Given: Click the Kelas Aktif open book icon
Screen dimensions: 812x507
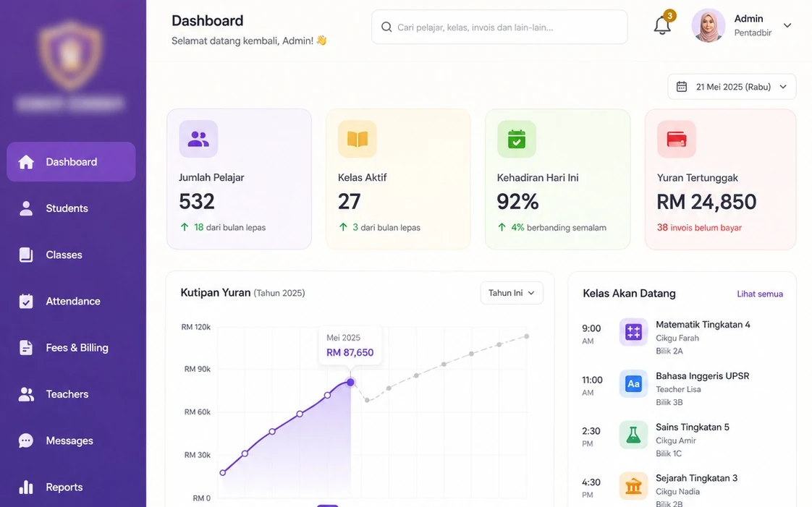Looking at the screenshot, I should (358, 139).
